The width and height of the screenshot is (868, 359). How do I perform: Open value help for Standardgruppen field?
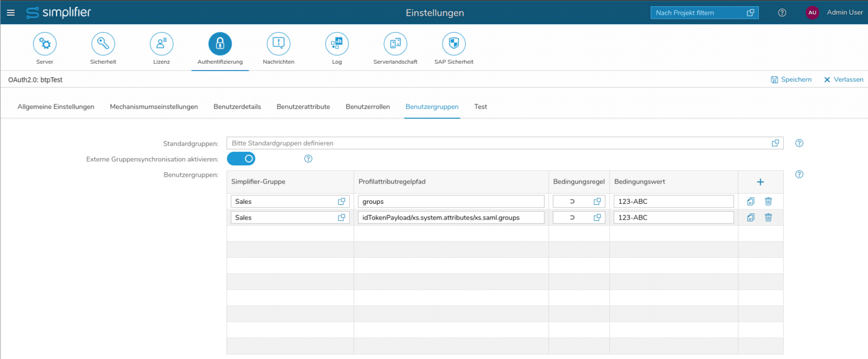[x=776, y=143]
